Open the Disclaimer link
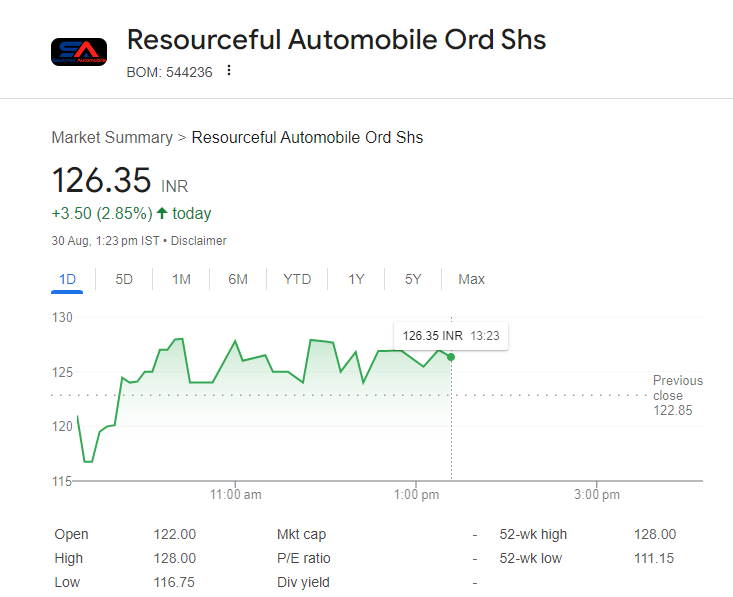This screenshot has width=733, height=597. pos(199,241)
